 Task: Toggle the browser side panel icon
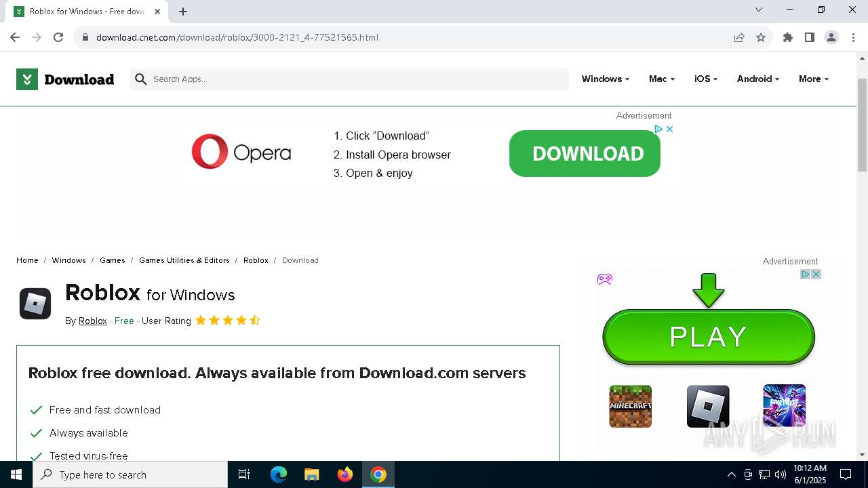coord(810,37)
